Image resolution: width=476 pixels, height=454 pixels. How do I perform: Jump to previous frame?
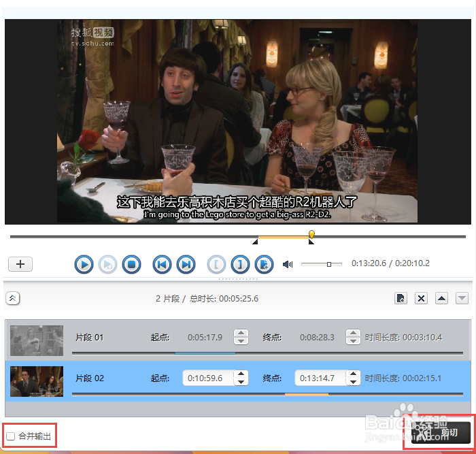pos(162,264)
